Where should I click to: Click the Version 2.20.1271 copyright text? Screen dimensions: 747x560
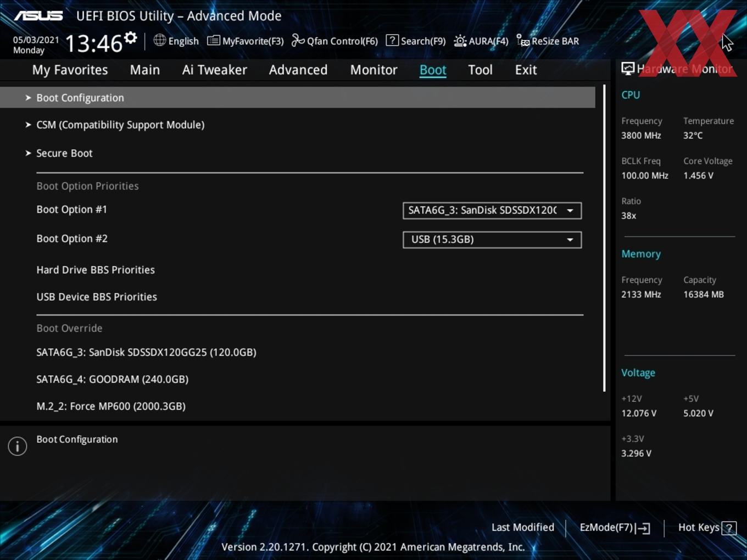point(373,547)
